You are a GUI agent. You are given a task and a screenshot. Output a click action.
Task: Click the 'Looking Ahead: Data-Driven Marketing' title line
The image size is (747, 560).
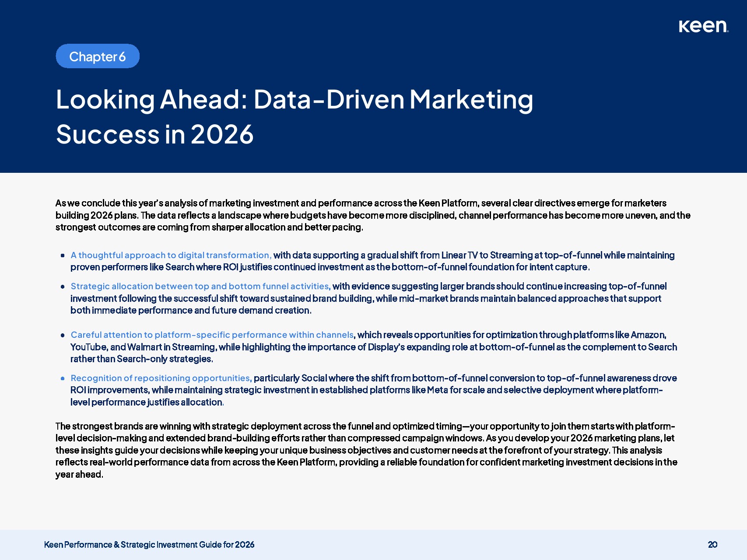[x=294, y=99]
